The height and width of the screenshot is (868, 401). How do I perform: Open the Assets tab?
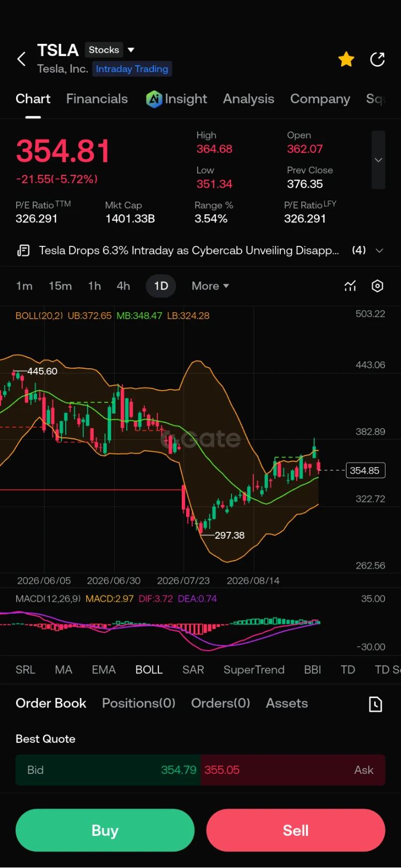tap(287, 703)
